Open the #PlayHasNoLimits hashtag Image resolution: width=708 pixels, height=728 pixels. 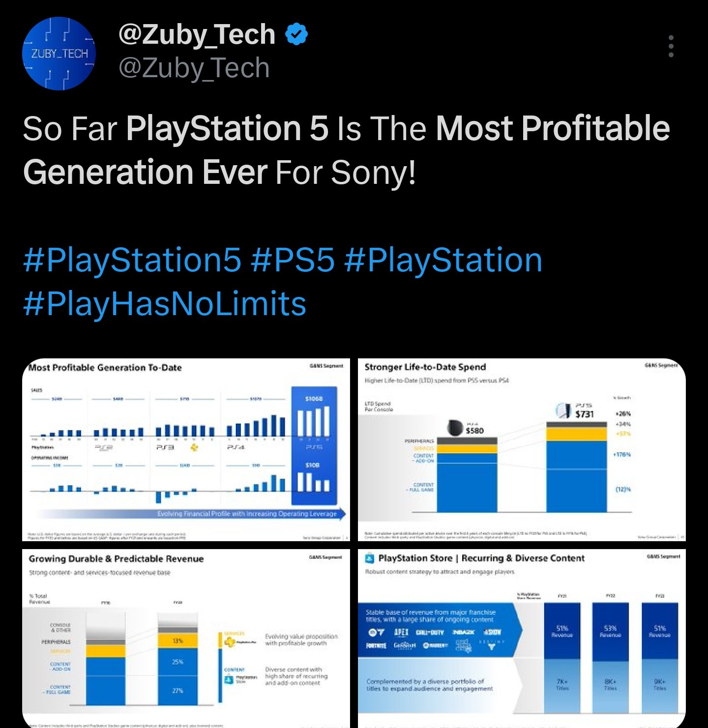click(x=165, y=303)
